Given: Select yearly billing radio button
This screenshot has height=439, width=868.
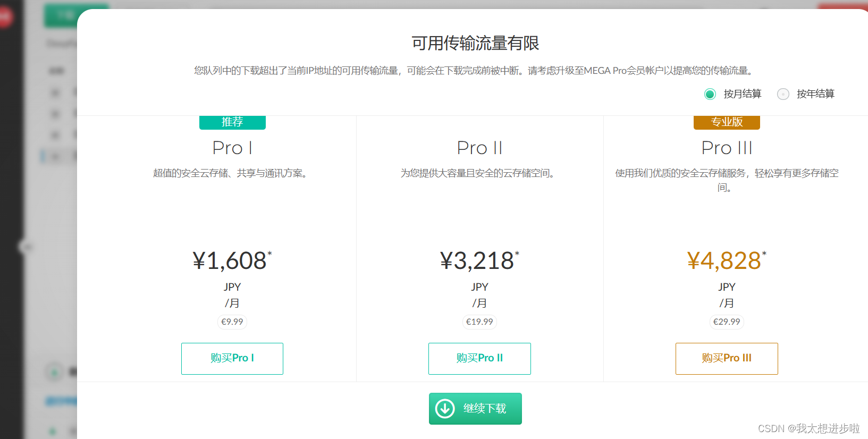Looking at the screenshot, I should tap(783, 94).
